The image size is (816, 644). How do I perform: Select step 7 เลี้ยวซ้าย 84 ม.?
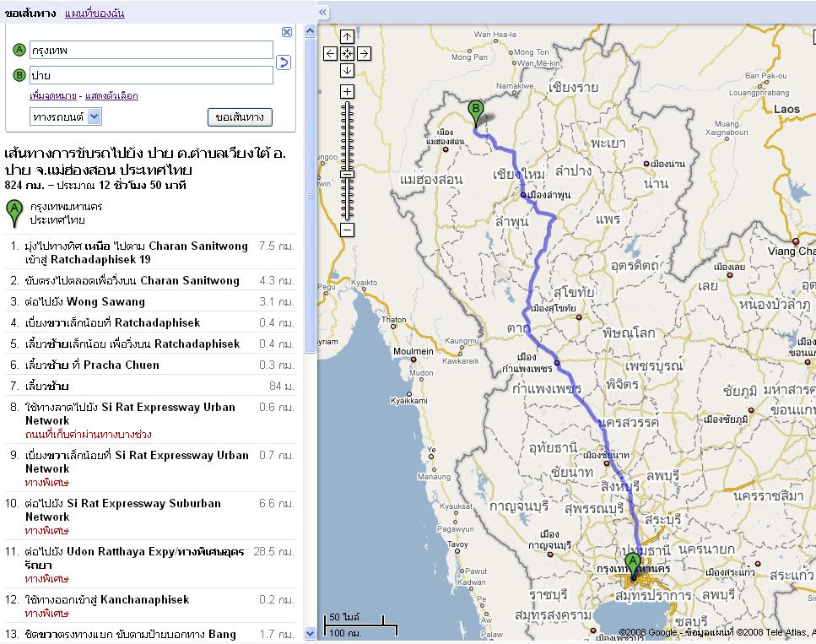[150, 386]
